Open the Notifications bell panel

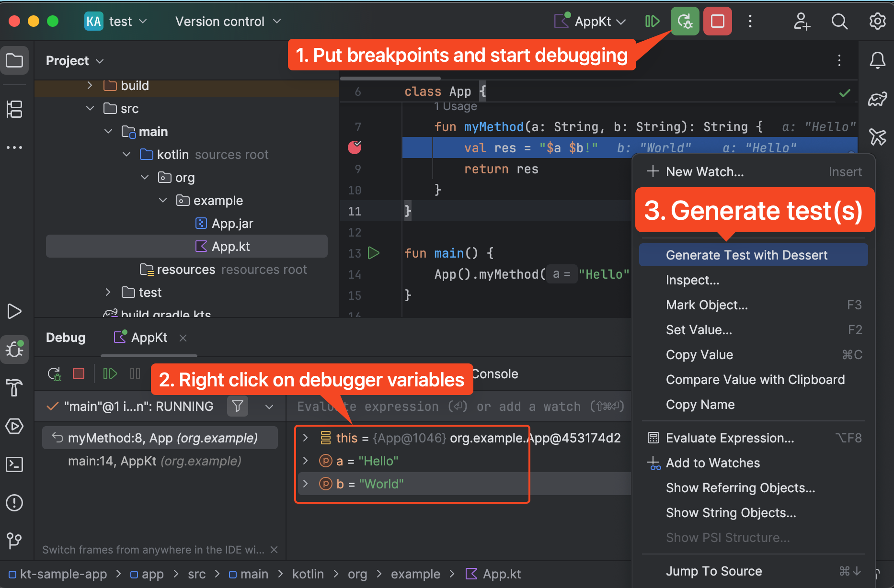tap(877, 61)
